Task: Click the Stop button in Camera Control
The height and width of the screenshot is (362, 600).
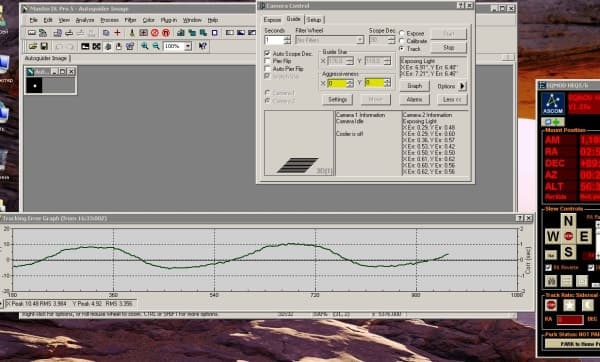Action: click(449, 48)
